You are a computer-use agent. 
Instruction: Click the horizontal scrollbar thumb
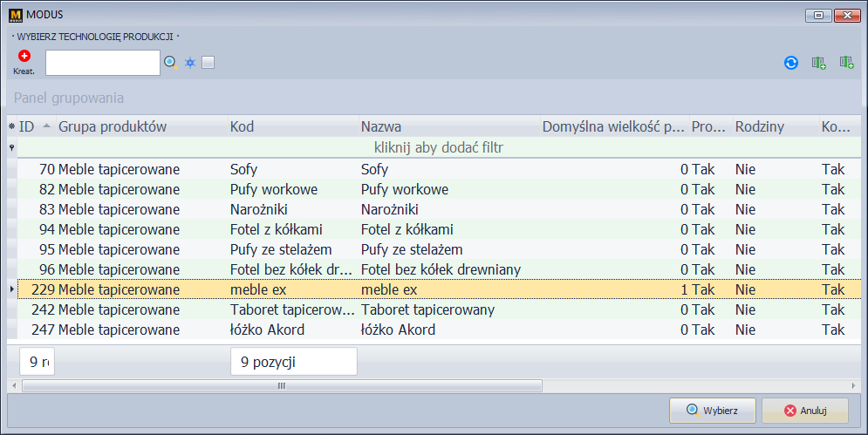click(x=281, y=385)
